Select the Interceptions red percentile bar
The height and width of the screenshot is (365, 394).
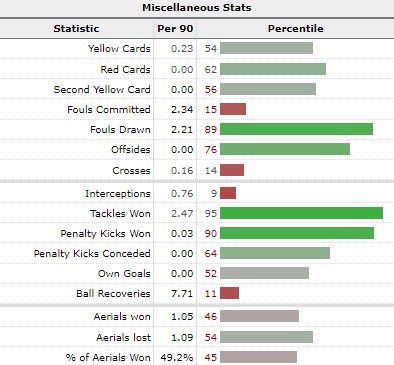228,193
